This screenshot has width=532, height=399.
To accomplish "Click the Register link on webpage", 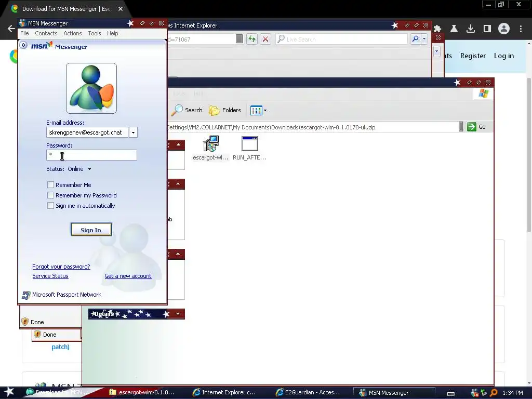I will 473,56.
